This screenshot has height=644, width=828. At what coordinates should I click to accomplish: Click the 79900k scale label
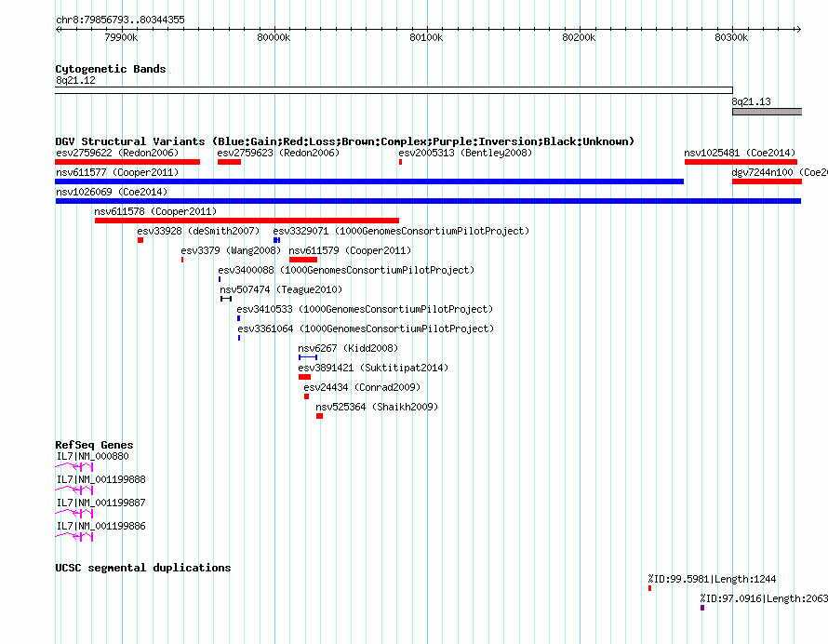[x=121, y=37]
